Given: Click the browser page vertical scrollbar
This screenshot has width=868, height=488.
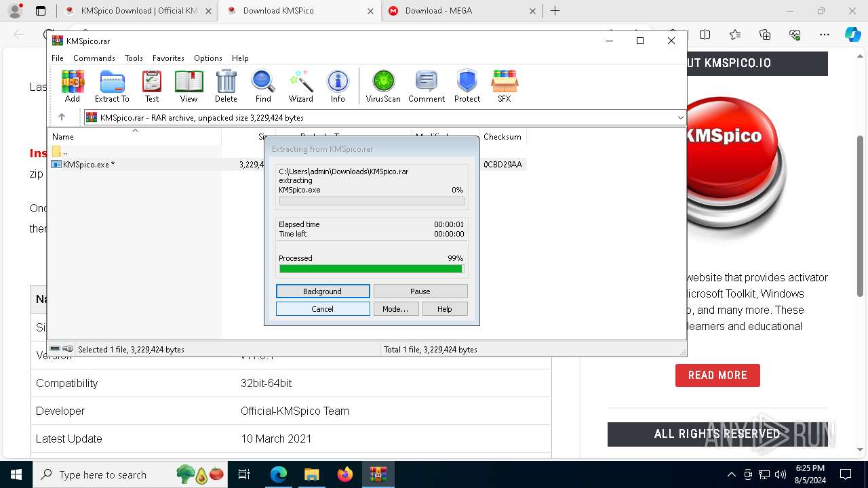Looking at the screenshot, I should [861, 217].
